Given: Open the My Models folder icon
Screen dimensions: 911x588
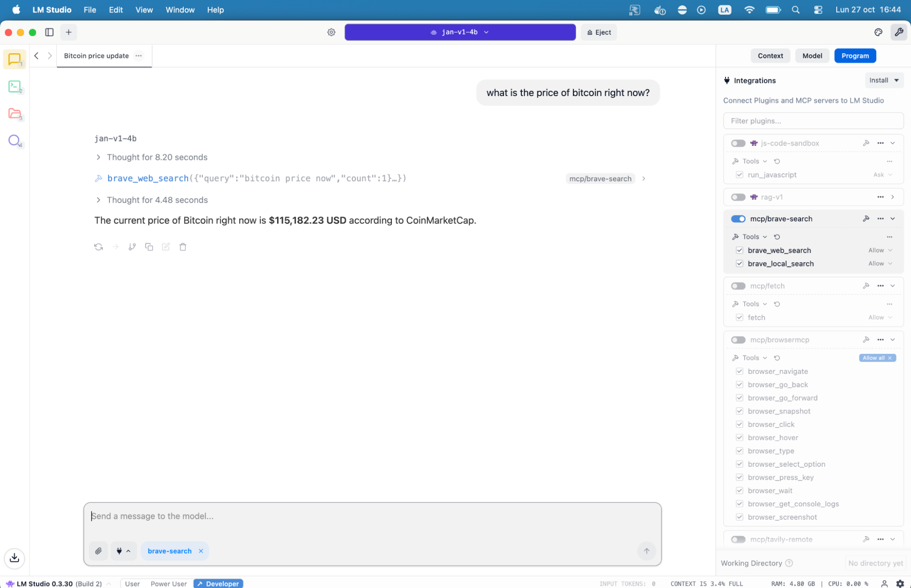Looking at the screenshot, I should tap(15, 113).
